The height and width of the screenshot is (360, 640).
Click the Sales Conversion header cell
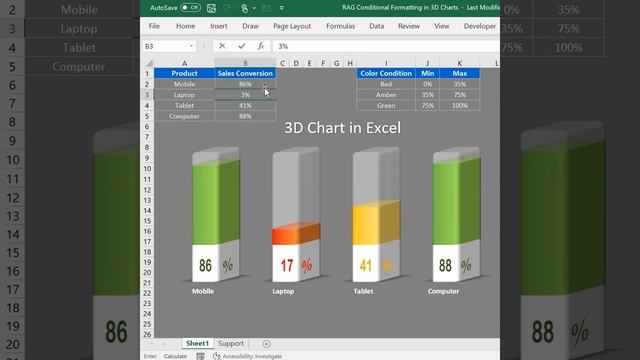pos(245,73)
